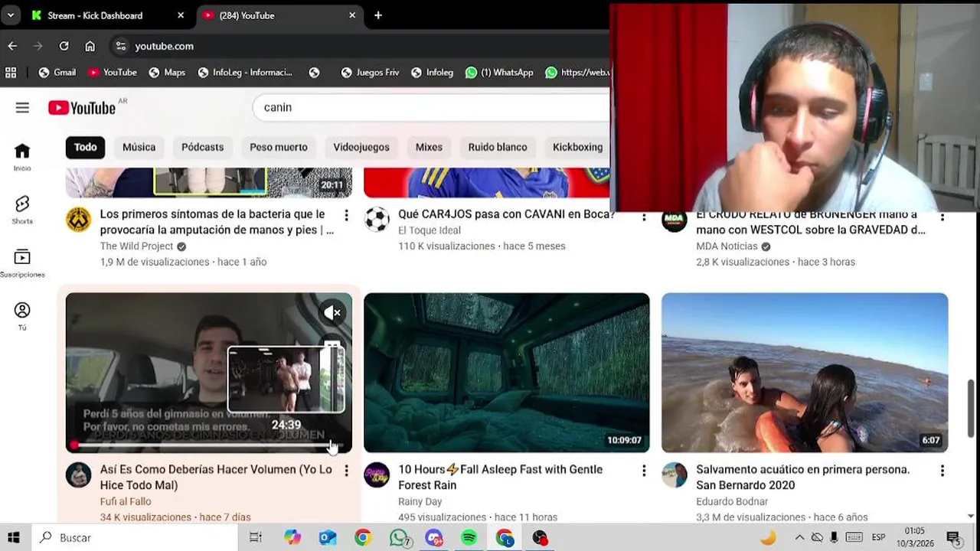Open Eduardo Bodnar channel avatar
Viewport: 980px width, 551px height.
(675, 474)
